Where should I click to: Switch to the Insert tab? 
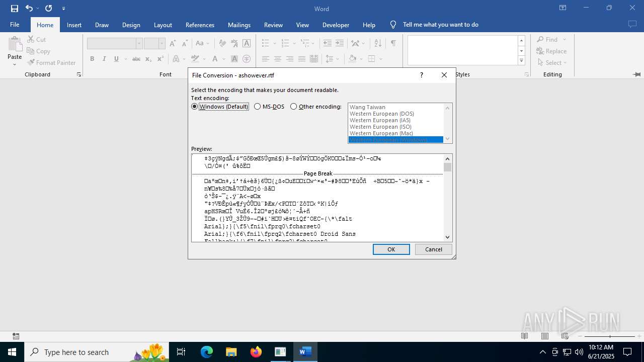click(74, 25)
